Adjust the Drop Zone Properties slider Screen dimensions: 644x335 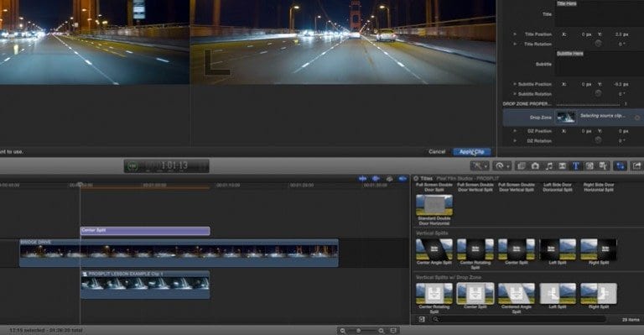(588, 104)
